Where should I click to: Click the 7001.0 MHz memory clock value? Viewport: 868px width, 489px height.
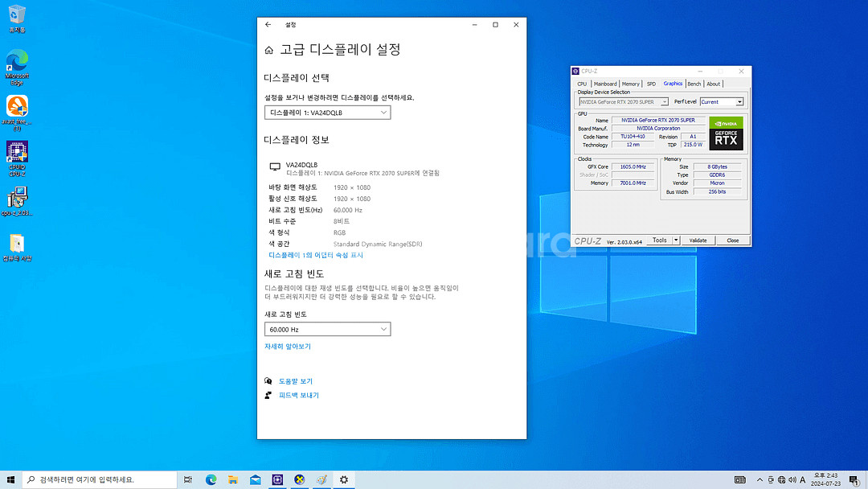(x=633, y=183)
